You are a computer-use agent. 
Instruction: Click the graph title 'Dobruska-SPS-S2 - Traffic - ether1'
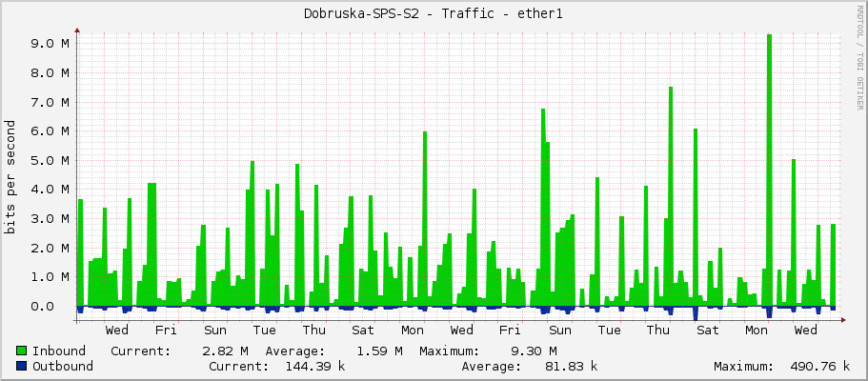pyautogui.click(x=434, y=14)
